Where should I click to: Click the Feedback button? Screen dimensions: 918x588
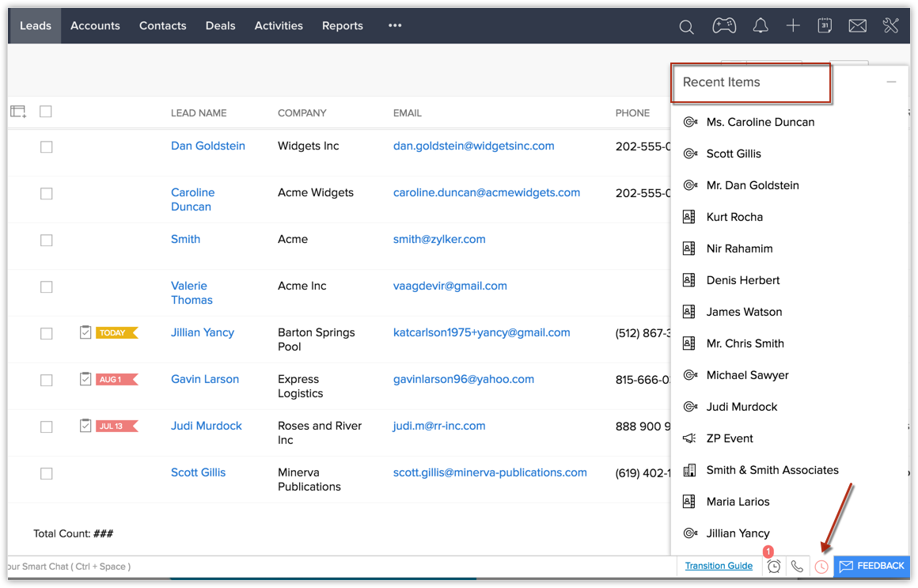click(871, 566)
